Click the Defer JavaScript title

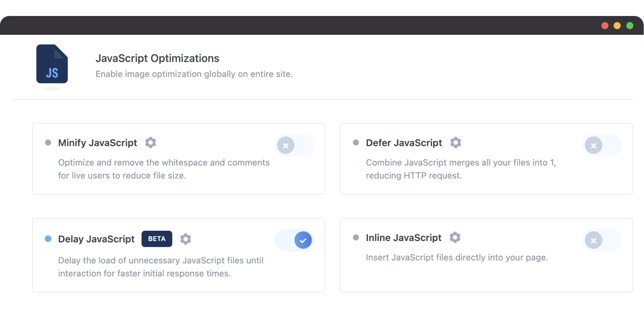(404, 143)
